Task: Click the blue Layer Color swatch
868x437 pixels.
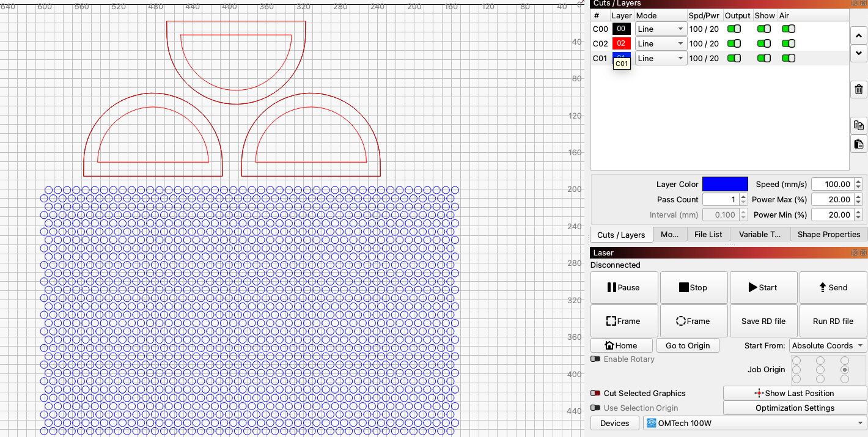Action: tap(725, 184)
